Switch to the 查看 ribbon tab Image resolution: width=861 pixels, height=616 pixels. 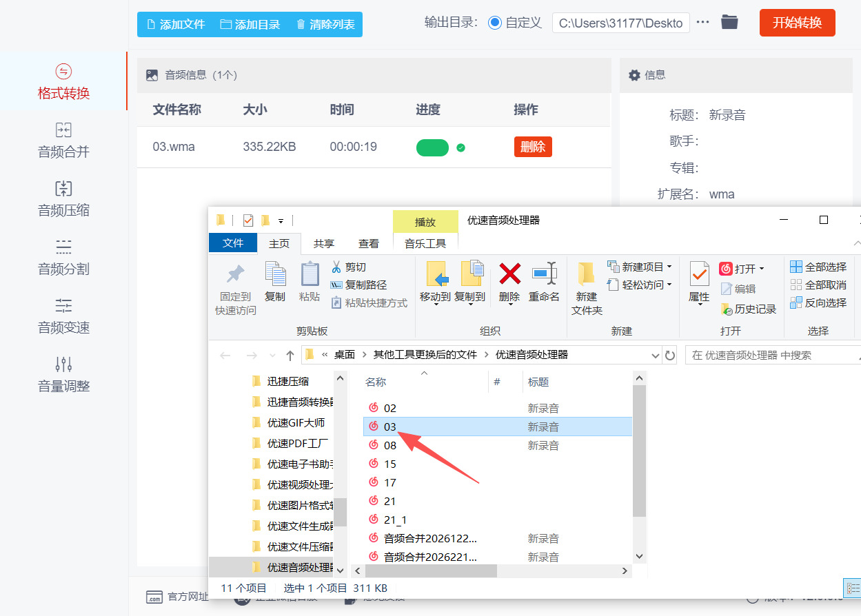pos(369,243)
